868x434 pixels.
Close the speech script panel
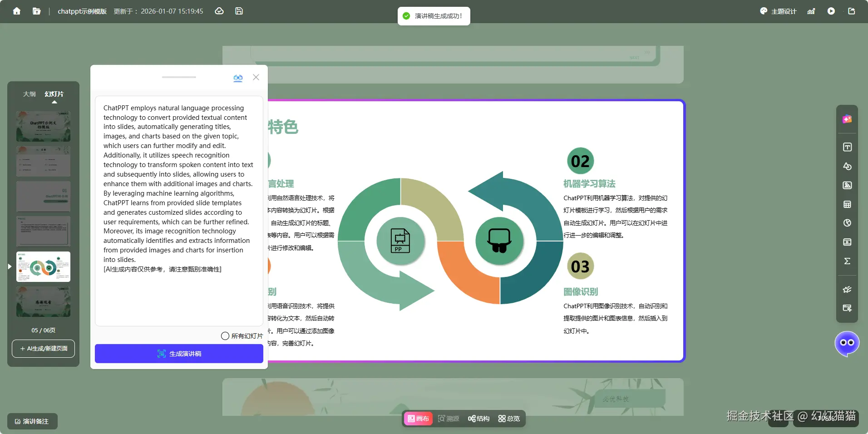click(x=256, y=77)
